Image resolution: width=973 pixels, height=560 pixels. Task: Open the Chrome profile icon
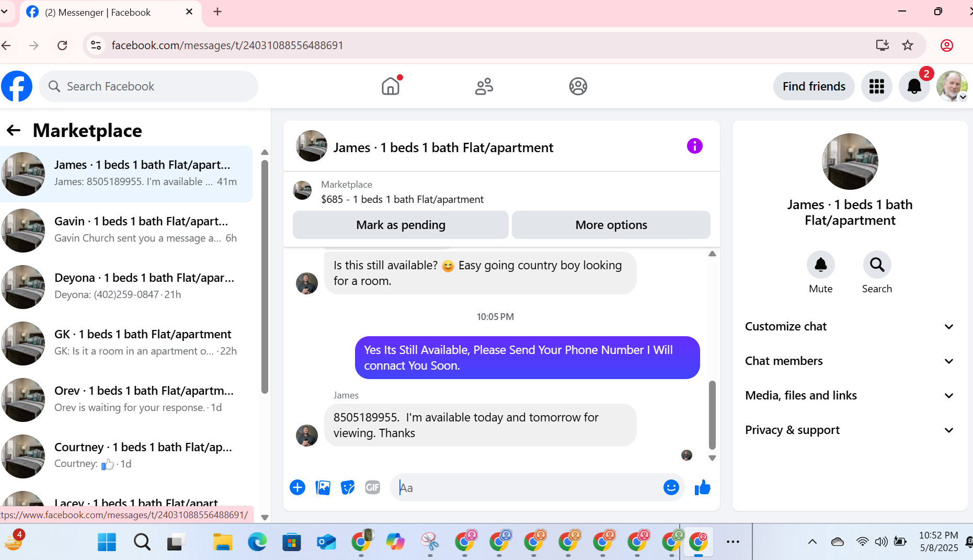[947, 45]
